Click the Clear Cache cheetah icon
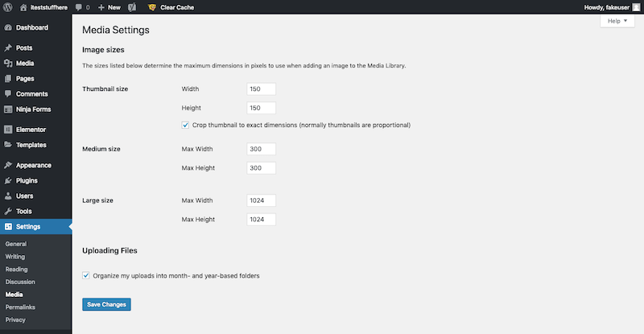Screen dimensions: 644x334 151,7
